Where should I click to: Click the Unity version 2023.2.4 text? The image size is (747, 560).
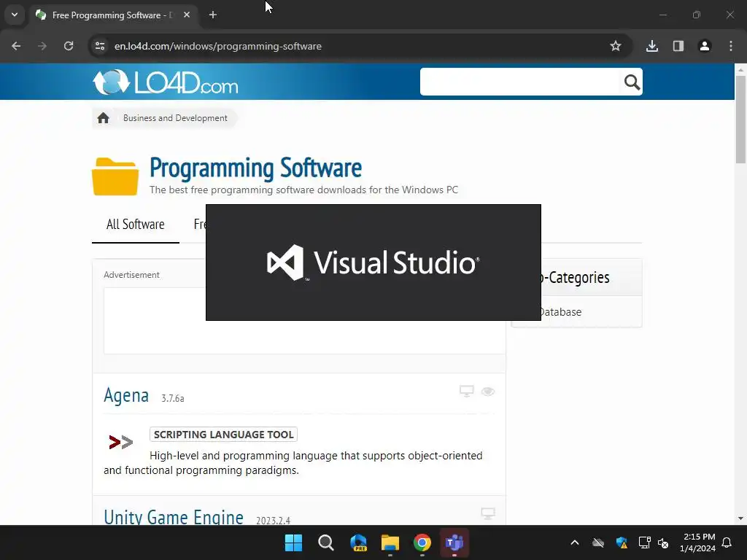point(273,521)
